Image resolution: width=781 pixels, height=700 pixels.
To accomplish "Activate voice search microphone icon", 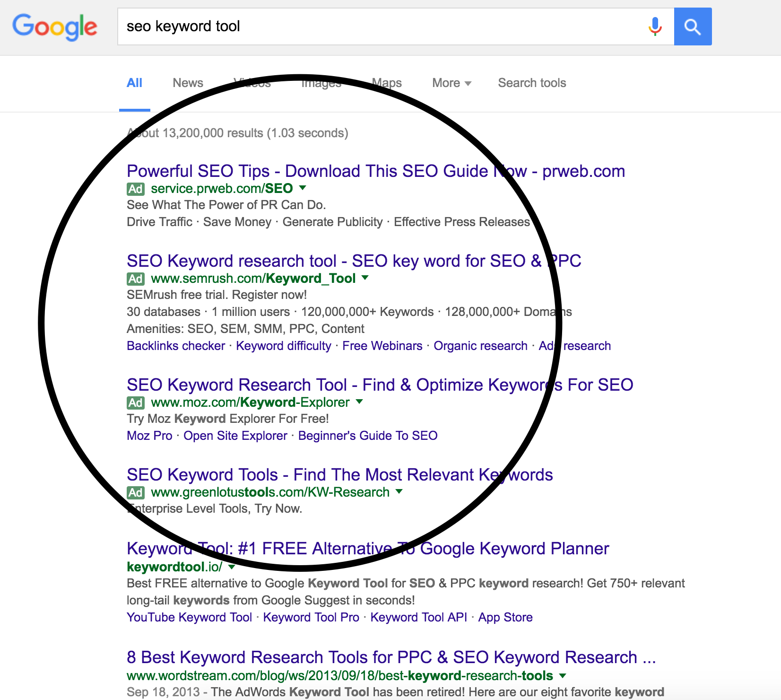I will click(x=655, y=26).
